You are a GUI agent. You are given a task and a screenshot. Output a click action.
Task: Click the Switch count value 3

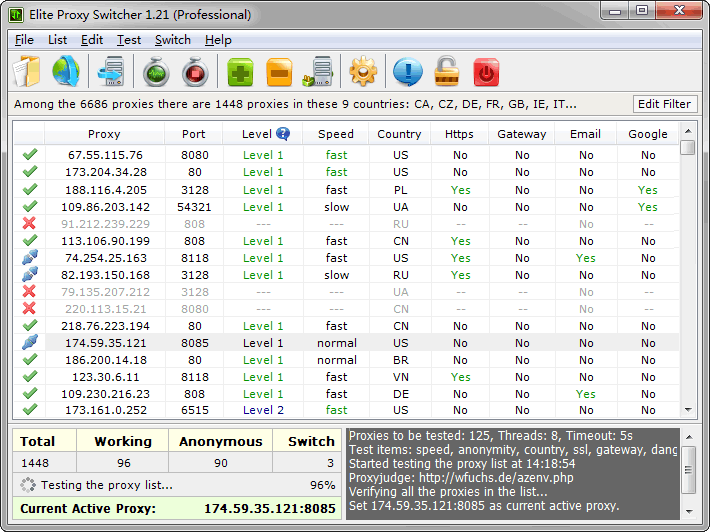tap(331, 463)
